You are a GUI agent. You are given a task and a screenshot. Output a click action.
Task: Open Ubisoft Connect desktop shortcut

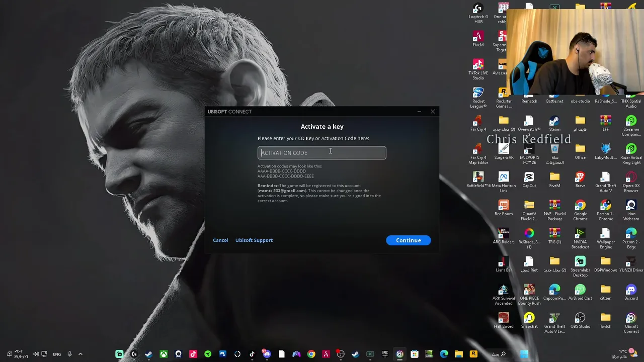point(631,323)
